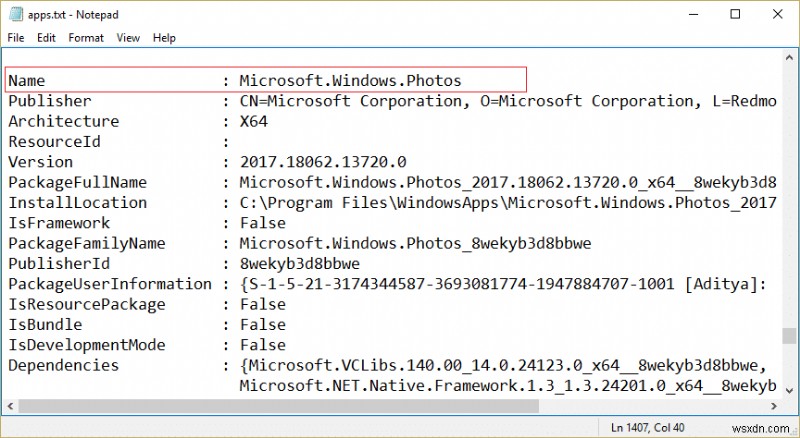
Task: Open the Format menu
Action: coord(86,38)
